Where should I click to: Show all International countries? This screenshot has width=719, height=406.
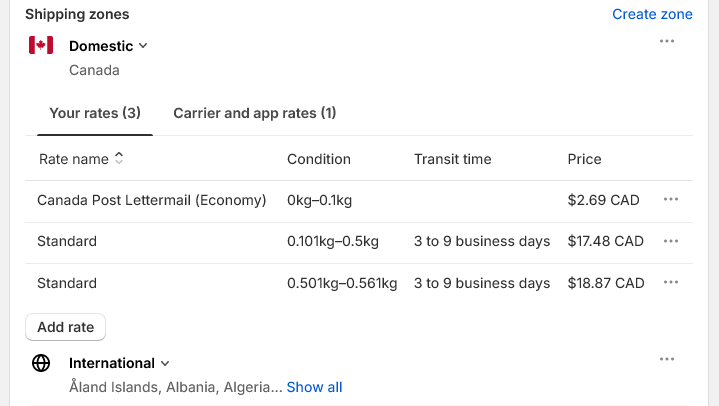(x=314, y=387)
